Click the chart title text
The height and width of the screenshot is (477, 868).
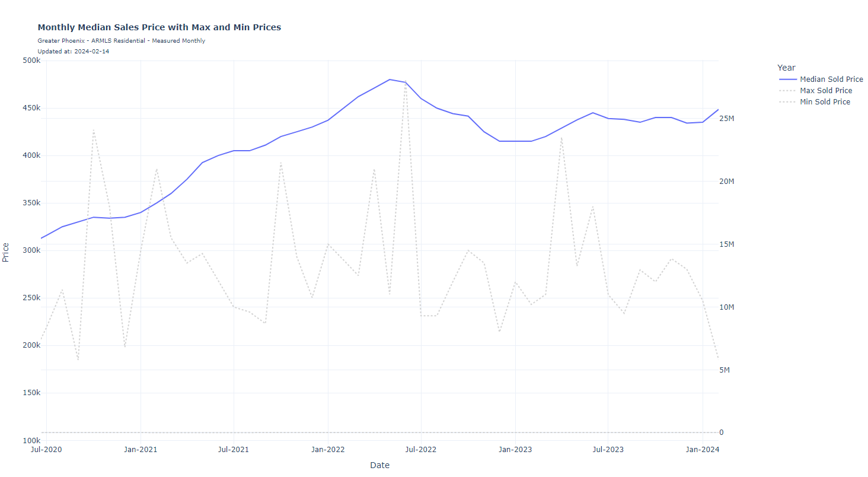click(x=159, y=27)
